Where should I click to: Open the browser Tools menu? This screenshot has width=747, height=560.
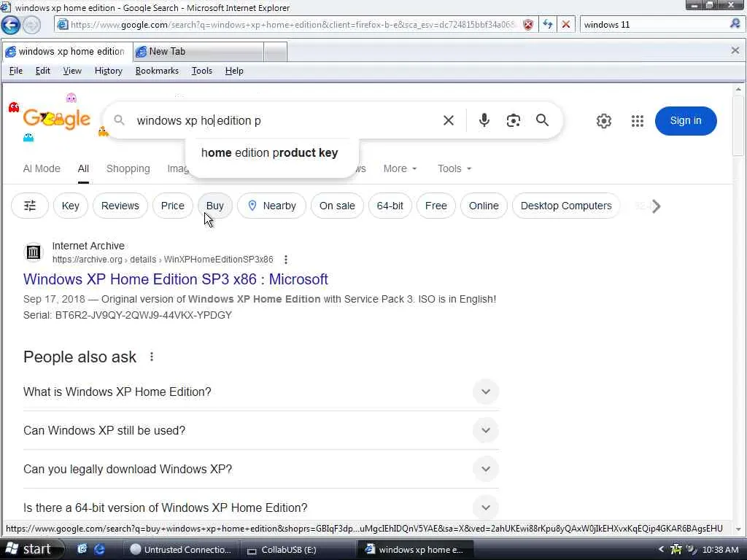(201, 71)
